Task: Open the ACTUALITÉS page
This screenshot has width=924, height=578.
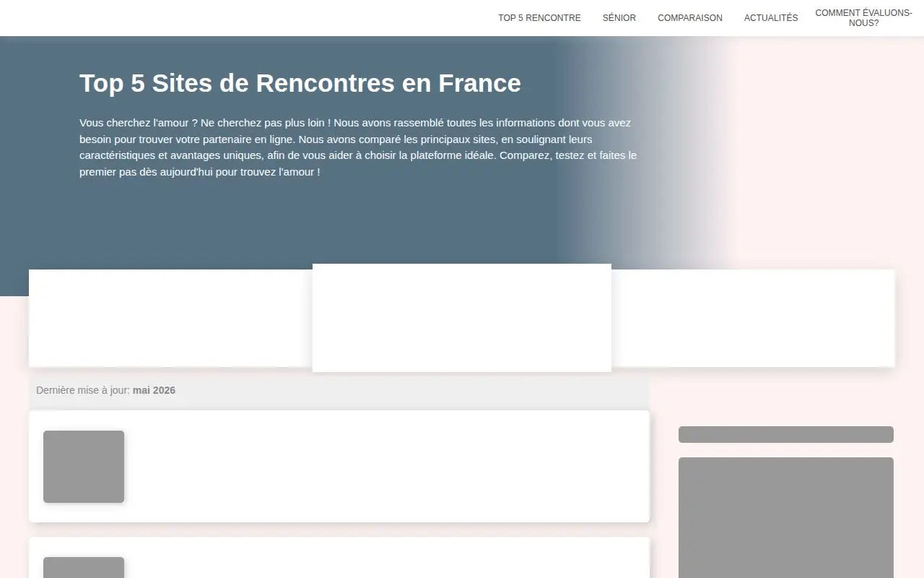Action: coord(771,18)
